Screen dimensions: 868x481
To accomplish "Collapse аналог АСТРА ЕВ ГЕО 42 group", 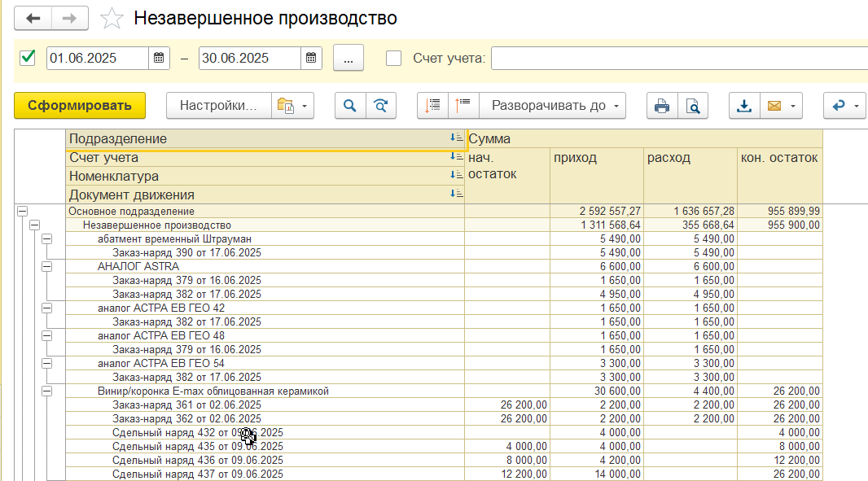I will point(47,308).
